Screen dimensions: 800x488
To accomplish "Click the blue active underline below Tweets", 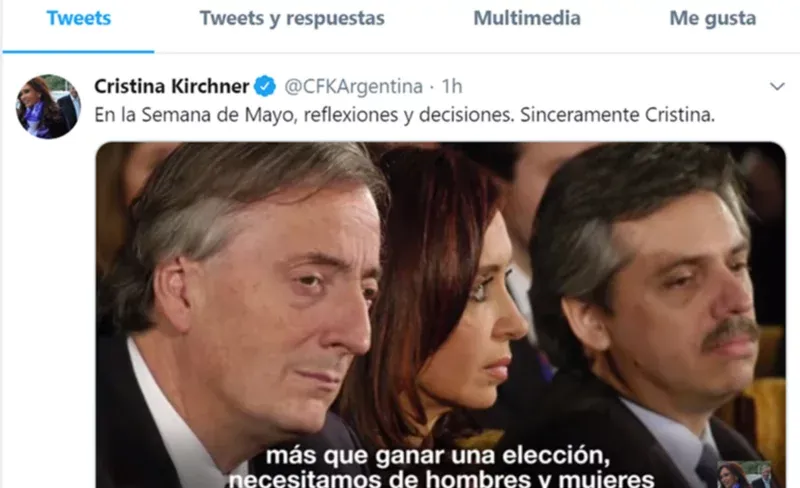I will click(79, 52).
